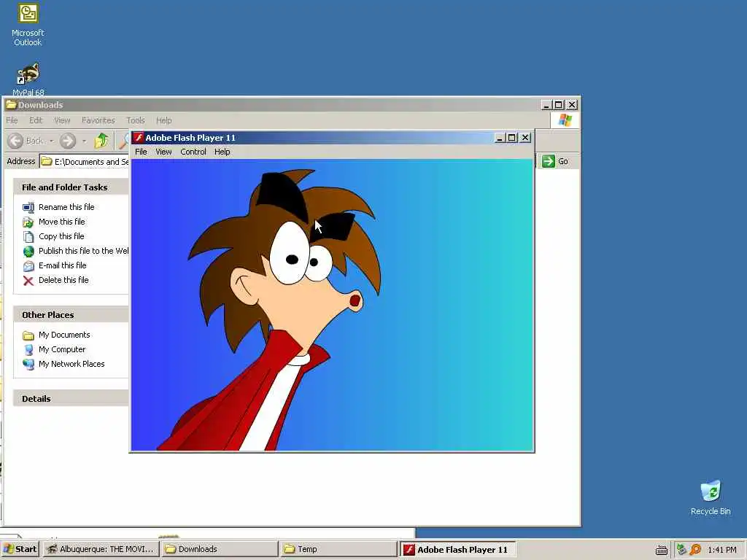Open the Forward history dropdown arrow

point(84,141)
